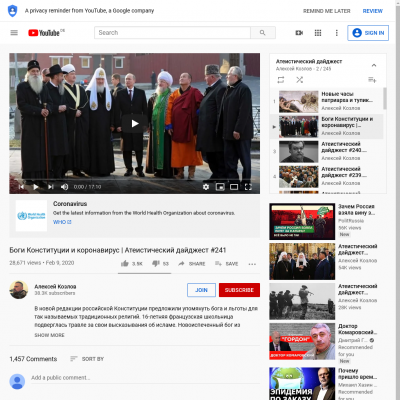Toggle theater mode view
Screen dimensions: 400x400
tap(234, 187)
